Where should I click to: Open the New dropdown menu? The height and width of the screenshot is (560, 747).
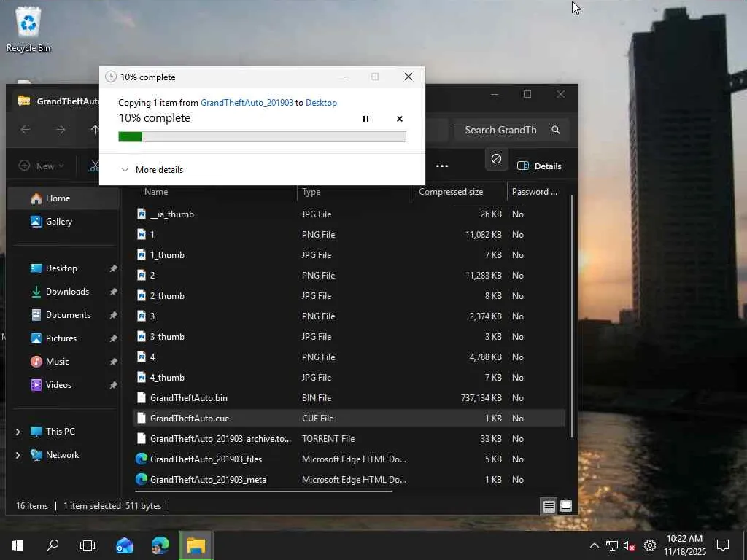coord(41,166)
